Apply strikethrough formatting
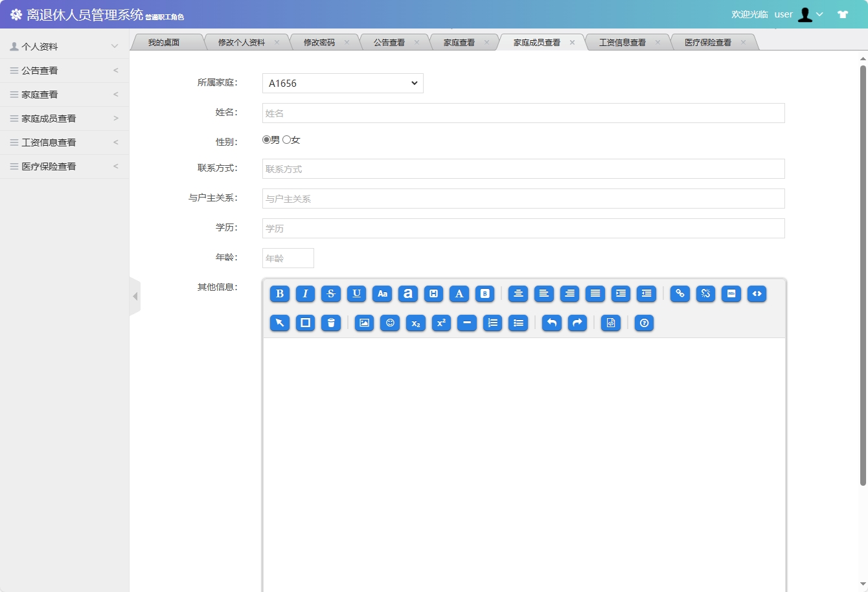Screen dimensions: 868x592 (331, 293)
